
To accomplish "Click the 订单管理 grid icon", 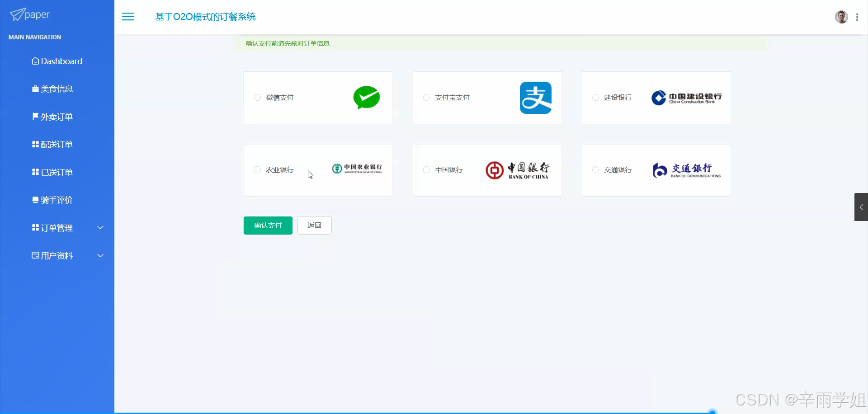I will point(35,228).
